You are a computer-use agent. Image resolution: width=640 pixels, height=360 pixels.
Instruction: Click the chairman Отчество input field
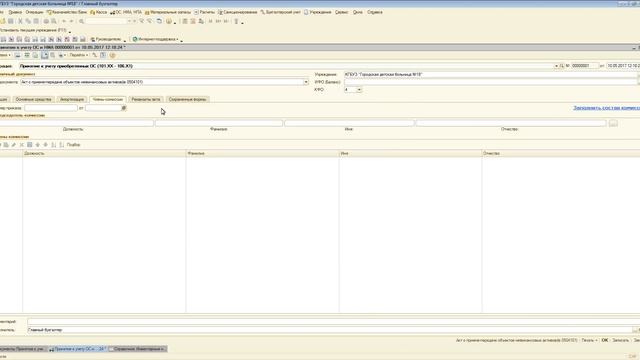pyautogui.click(x=511, y=123)
